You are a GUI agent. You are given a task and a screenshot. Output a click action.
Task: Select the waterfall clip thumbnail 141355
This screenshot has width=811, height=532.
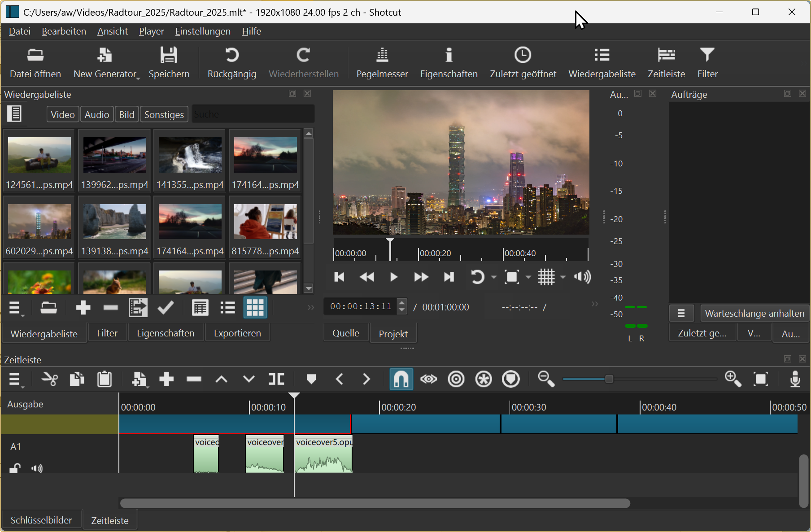point(190,160)
